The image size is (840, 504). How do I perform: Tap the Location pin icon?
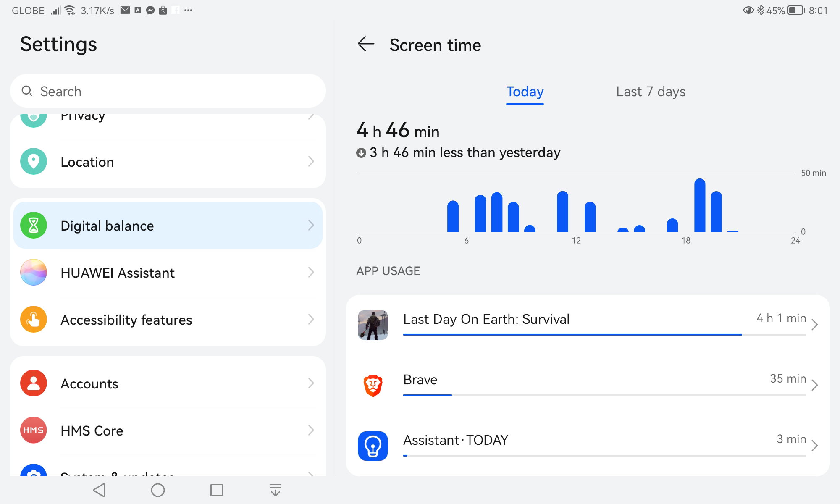tap(34, 161)
